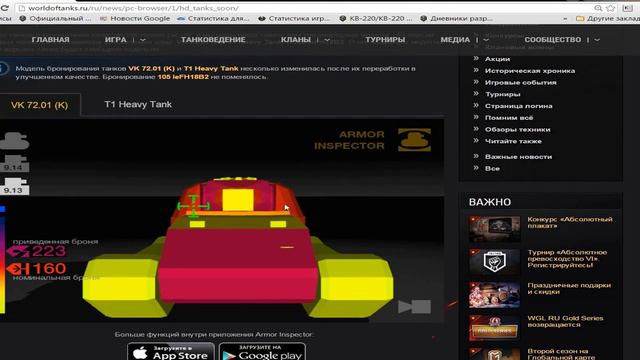Click the camera view icon in viewer
The image size is (640, 360).
coord(414,307)
